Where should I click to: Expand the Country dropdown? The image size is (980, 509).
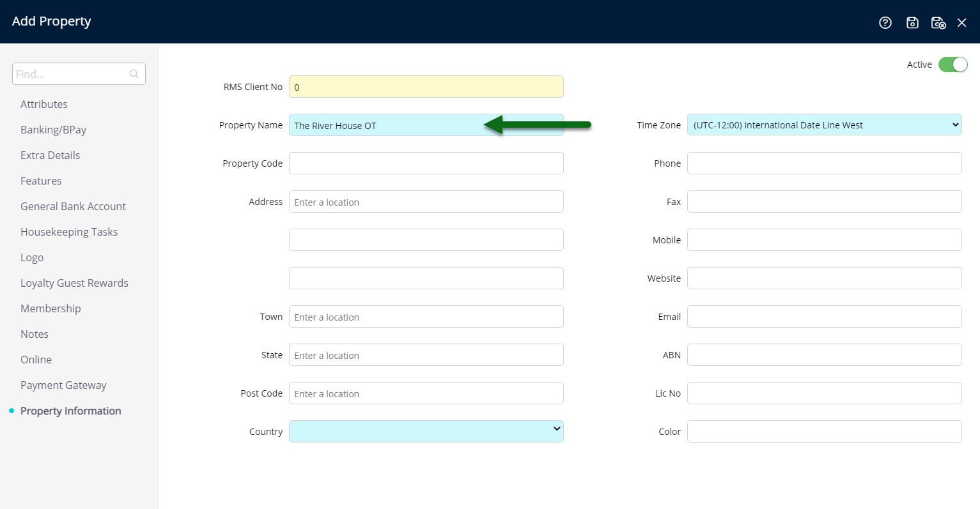click(x=426, y=431)
